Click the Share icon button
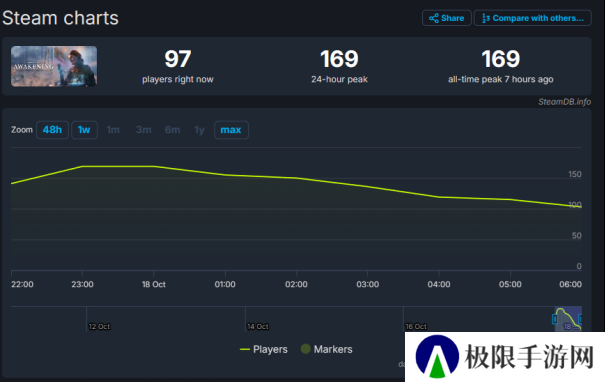Image resolution: width=605 pixels, height=382 pixels. point(446,18)
